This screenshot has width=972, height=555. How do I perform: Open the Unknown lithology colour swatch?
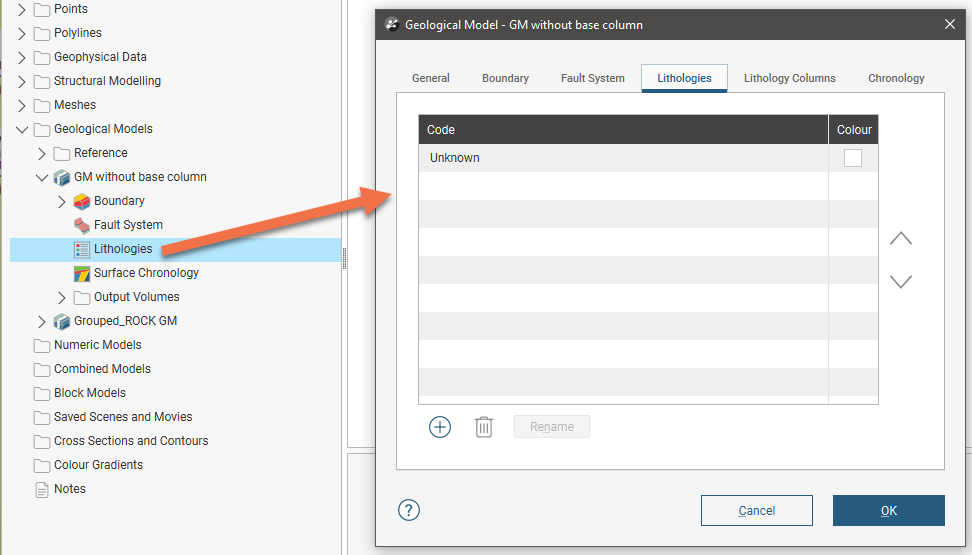click(x=852, y=158)
